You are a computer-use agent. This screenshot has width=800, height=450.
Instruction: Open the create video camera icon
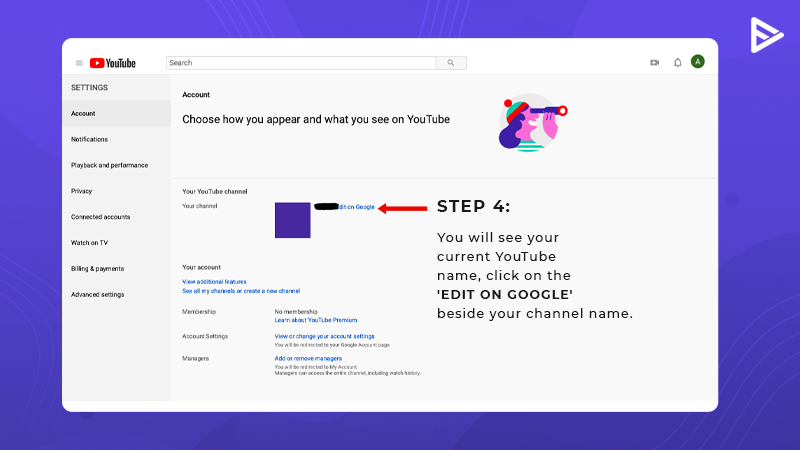pyautogui.click(x=655, y=63)
